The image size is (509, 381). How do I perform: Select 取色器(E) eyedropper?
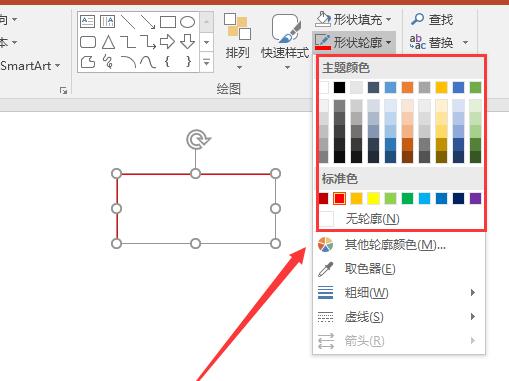click(399, 269)
